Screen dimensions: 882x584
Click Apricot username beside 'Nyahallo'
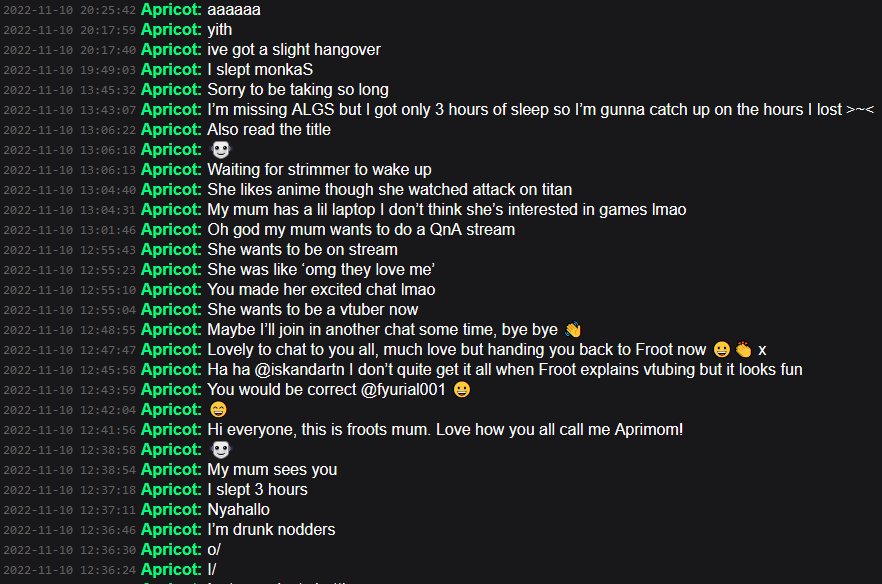171,510
